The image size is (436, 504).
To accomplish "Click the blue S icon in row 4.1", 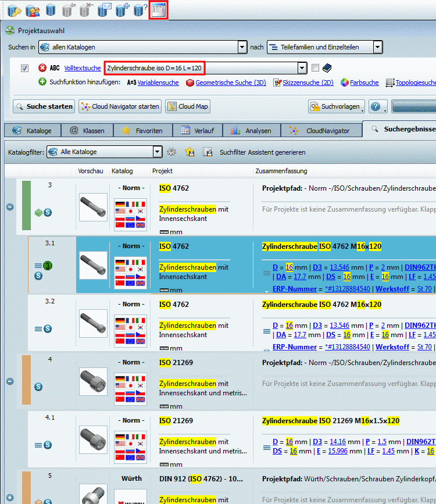I will click(48, 445).
